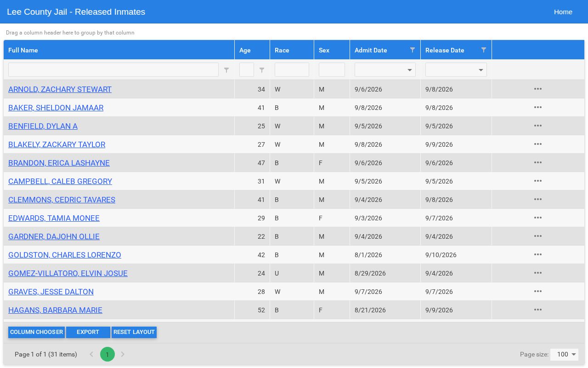Sort by the Sex column header
Image resolution: width=588 pixels, height=368 pixels.
[x=332, y=50]
